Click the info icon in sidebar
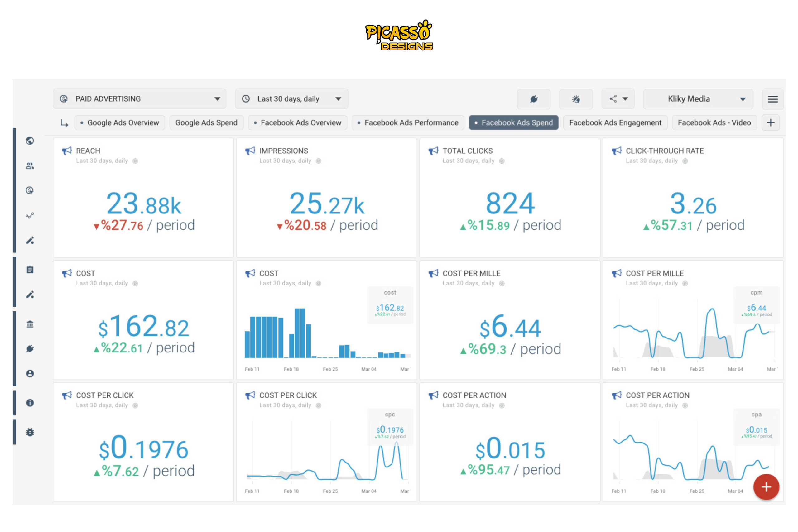 [30, 403]
